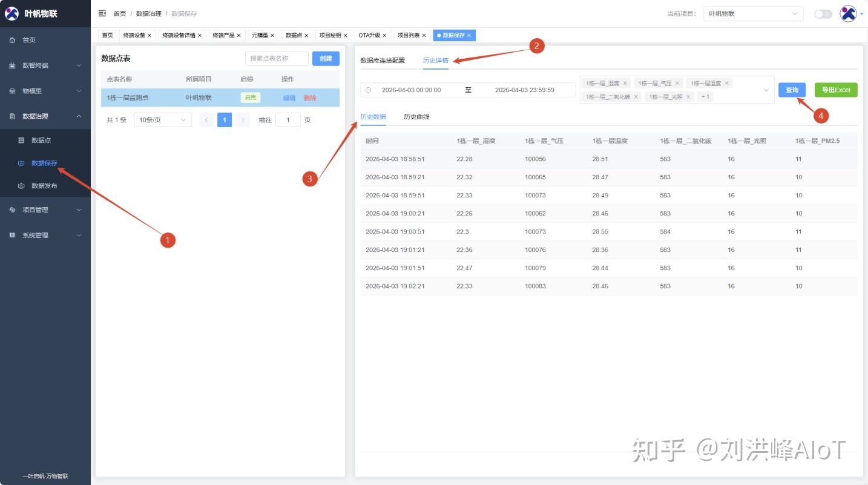Click the 启用 status tag

(250, 97)
